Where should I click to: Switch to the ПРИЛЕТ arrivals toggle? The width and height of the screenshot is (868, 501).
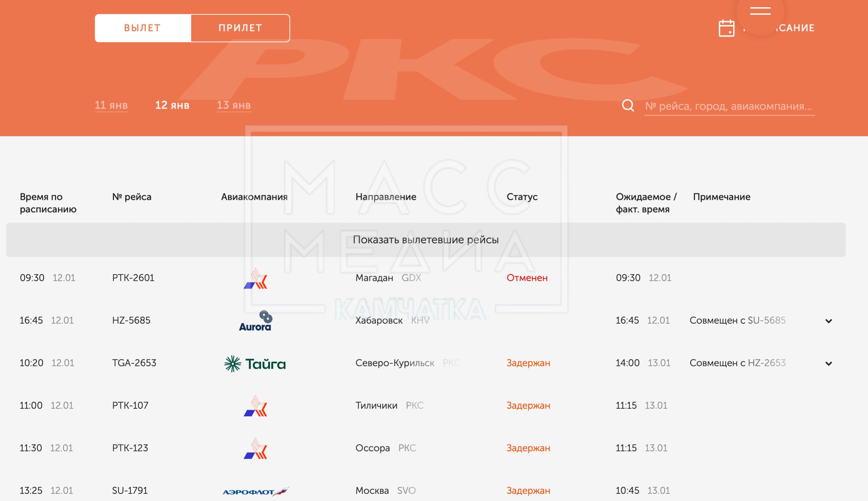coord(240,28)
